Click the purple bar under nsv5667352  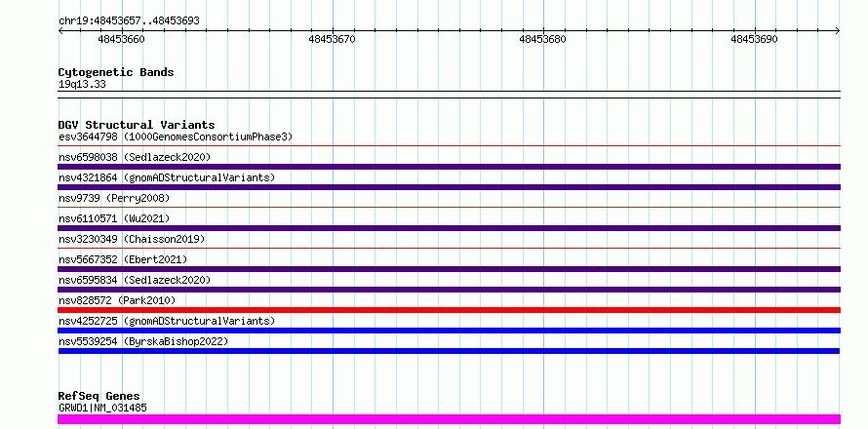(449, 269)
